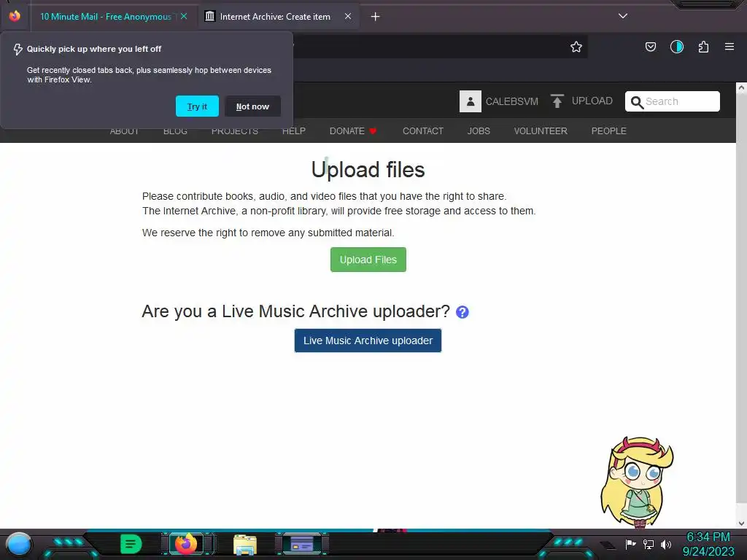The width and height of the screenshot is (747, 560).
Task: Open the Firefox hamburger application menu
Action: coord(729,47)
